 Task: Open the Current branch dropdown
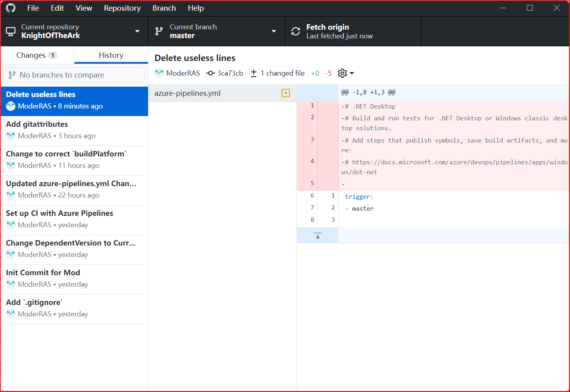pyautogui.click(x=216, y=31)
